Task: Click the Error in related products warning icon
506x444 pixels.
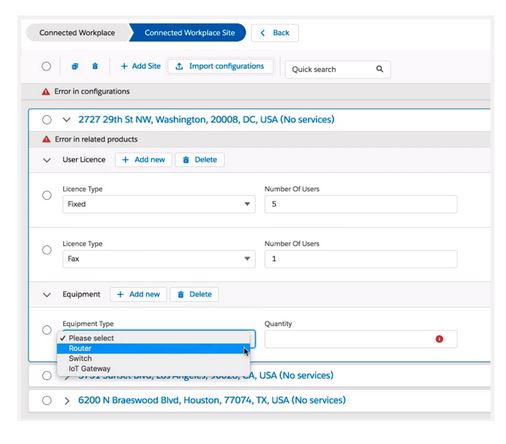Action: tap(46, 139)
